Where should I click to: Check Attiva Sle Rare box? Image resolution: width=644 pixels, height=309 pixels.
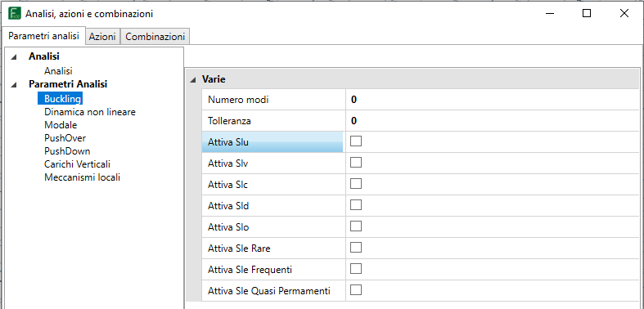[356, 248]
